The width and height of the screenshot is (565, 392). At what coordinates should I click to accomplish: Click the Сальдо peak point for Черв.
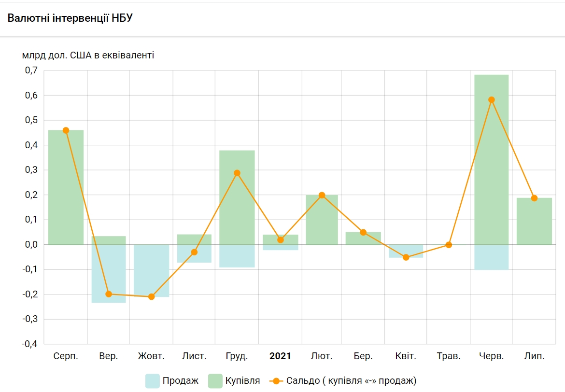coord(492,100)
